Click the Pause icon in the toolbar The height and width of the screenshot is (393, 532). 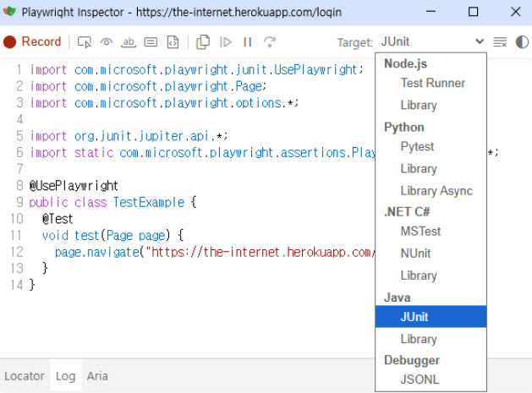click(x=247, y=42)
